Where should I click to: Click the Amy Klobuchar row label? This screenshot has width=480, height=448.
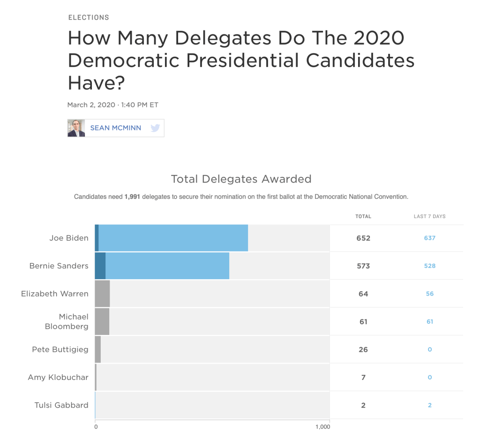click(58, 377)
